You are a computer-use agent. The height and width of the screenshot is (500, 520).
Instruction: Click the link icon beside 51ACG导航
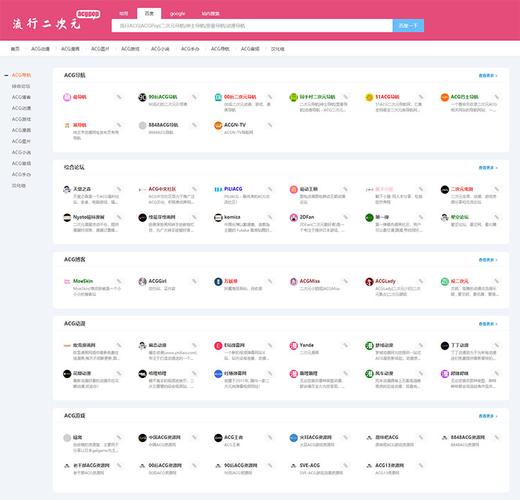tap(421, 97)
